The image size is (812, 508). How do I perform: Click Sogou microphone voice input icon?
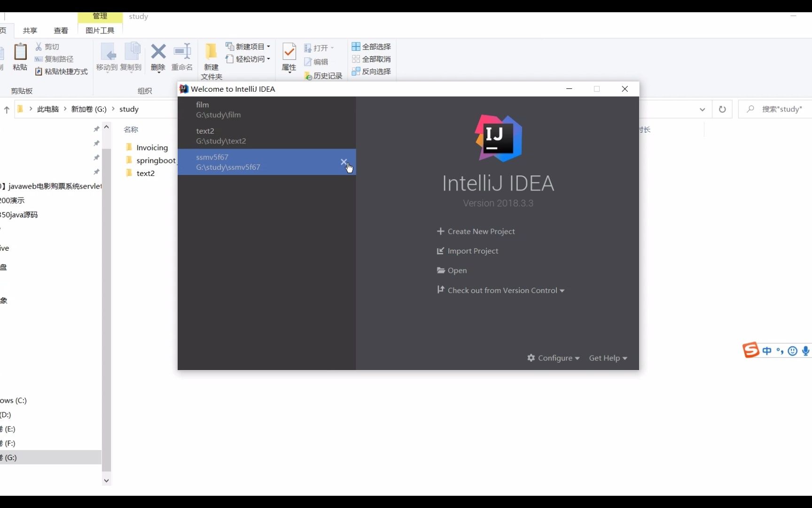tap(806, 351)
